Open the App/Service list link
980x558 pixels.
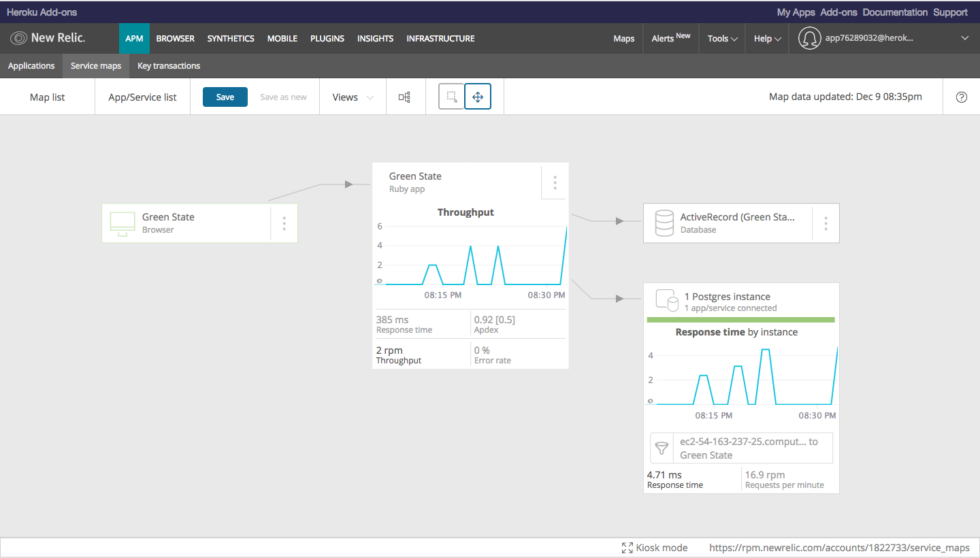pos(142,97)
